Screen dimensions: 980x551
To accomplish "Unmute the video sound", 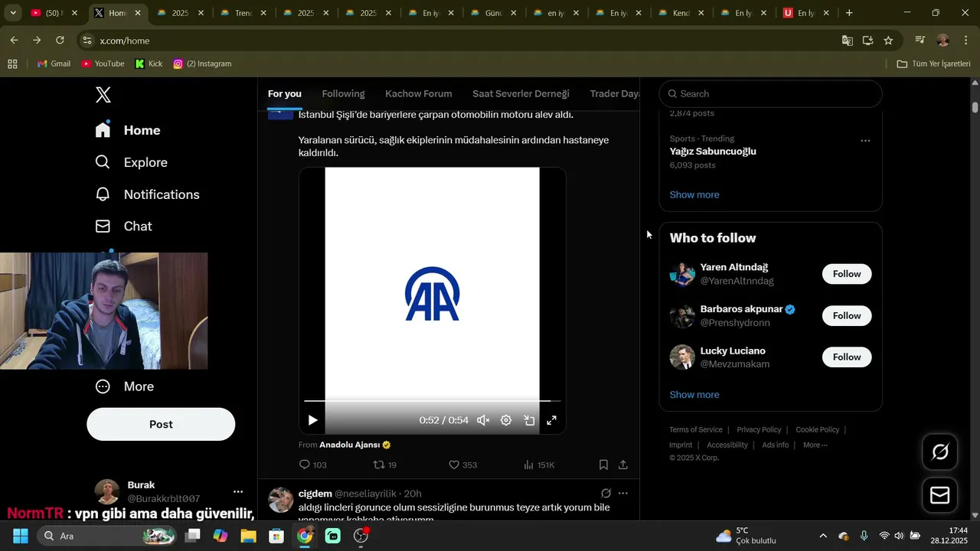I will tap(483, 420).
